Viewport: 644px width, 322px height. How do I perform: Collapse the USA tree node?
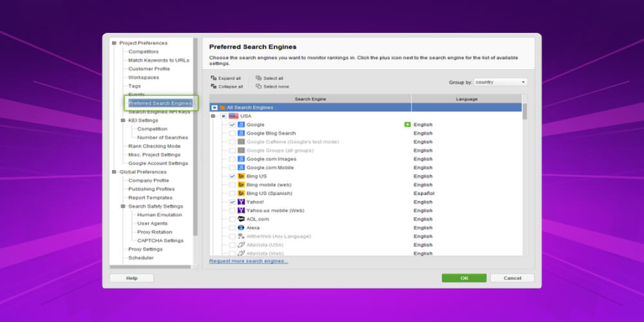tap(213, 116)
